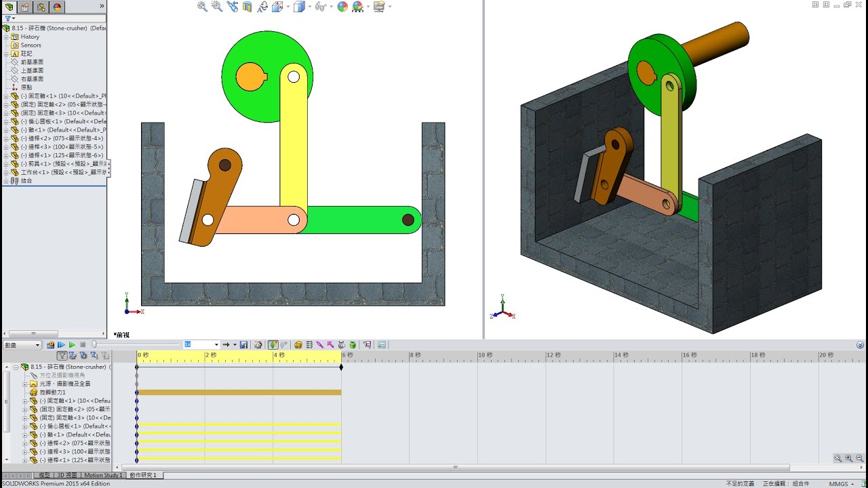Open Motion Study Properties icon
This screenshot has height=488, width=868.
[x=381, y=345]
